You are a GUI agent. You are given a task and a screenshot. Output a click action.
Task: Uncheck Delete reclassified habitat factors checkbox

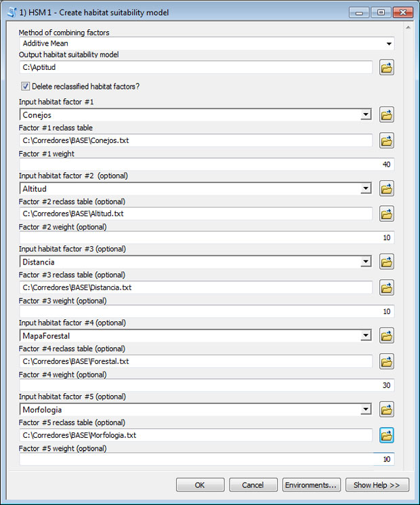click(x=25, y=86)
